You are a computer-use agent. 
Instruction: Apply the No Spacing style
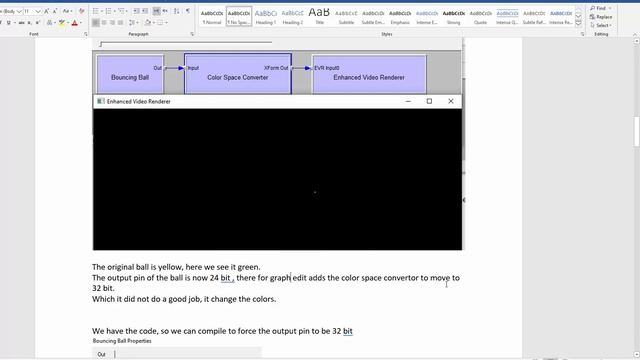coord(239,17)
